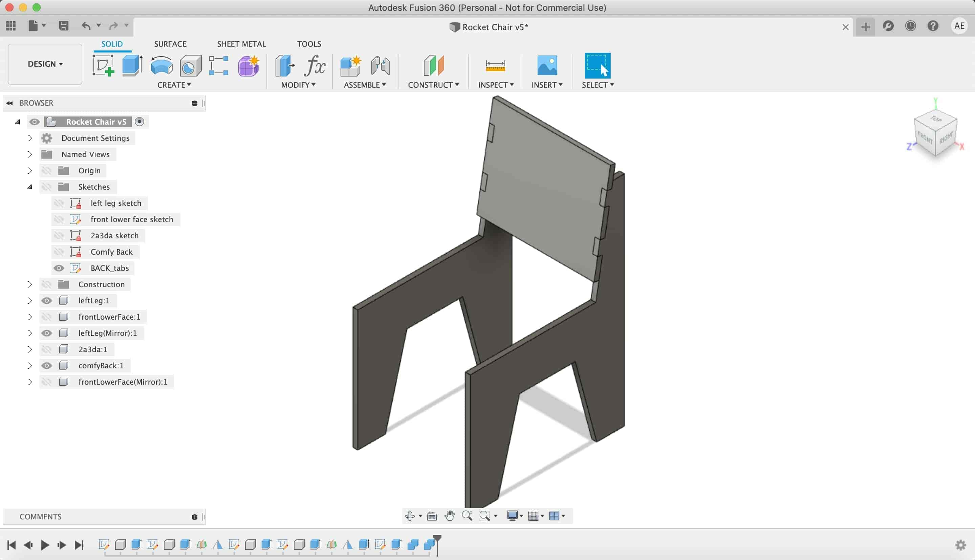Click the Undo arrow
975x560 pixels.
tap(86, 26)
